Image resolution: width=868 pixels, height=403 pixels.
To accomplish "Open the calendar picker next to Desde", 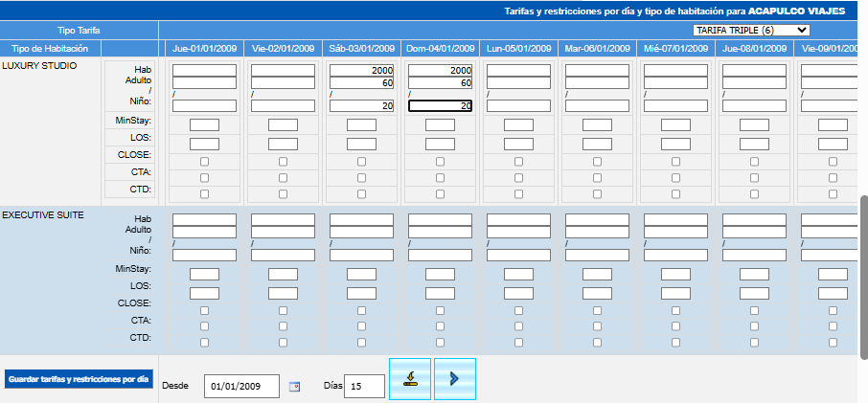I will pyautogui.click(x=294, y=386).
